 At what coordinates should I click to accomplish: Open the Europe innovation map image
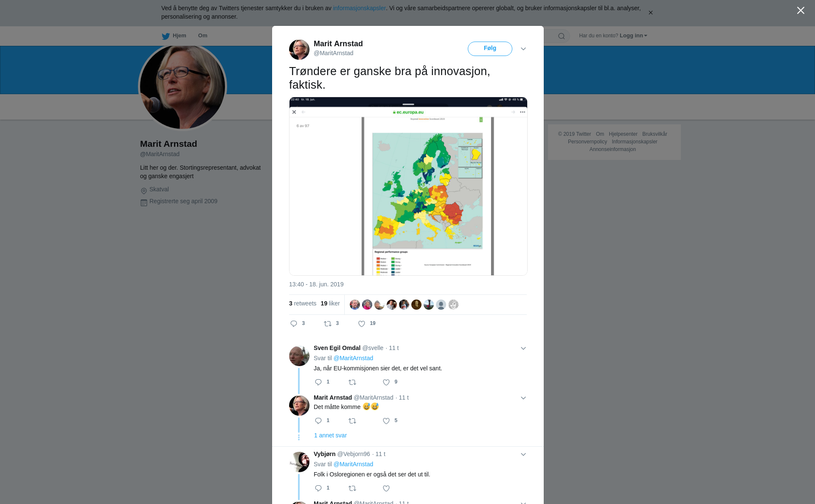[408, 186]
